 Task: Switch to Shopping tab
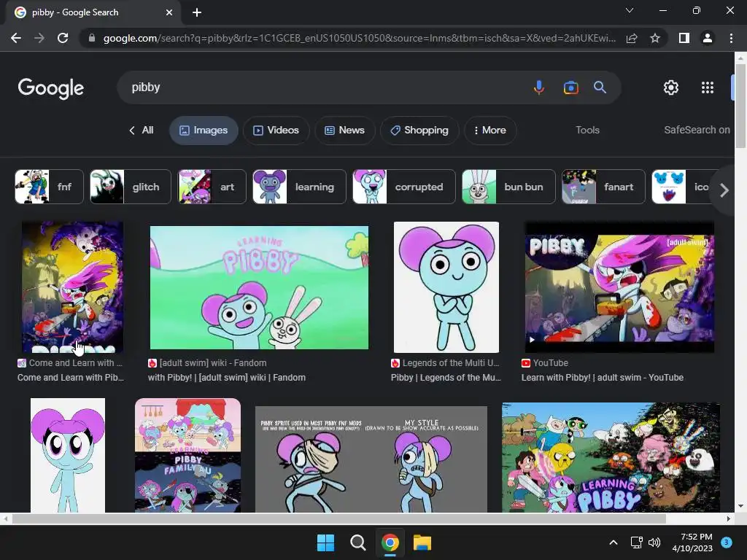click(419, 130)
